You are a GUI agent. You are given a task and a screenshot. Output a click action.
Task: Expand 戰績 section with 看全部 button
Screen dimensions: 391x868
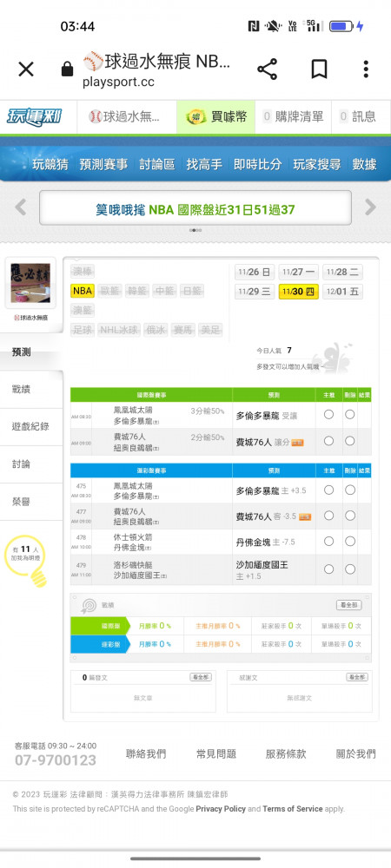click(x=349, y=605)
